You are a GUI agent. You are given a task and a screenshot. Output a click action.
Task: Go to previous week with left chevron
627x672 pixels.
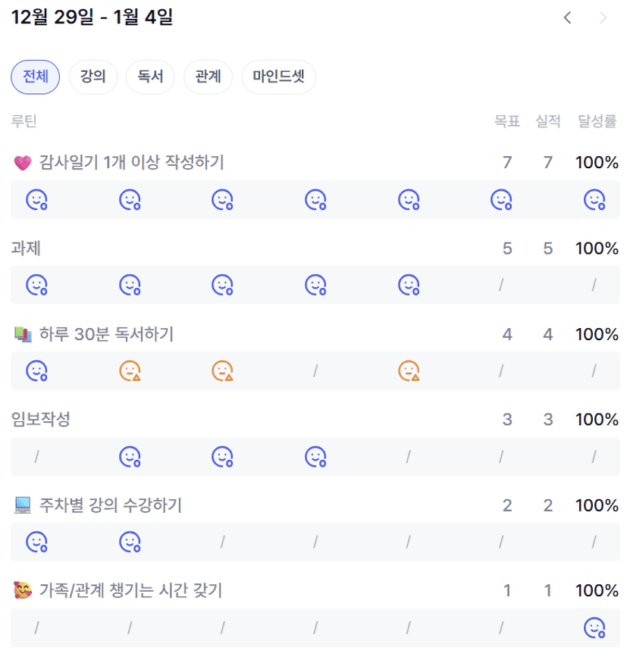(x=567, y=17)
